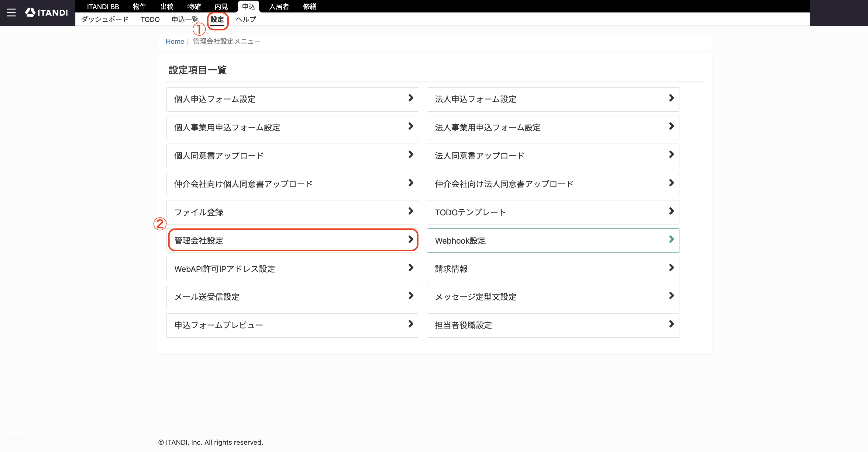Open 担当者役職設定
Viewport: 868px width, 452px height.
coord(553,325)
